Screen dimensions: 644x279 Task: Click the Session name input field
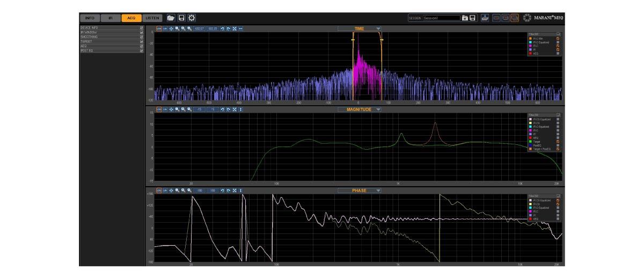pyautogui.click(x=441, y=18)
